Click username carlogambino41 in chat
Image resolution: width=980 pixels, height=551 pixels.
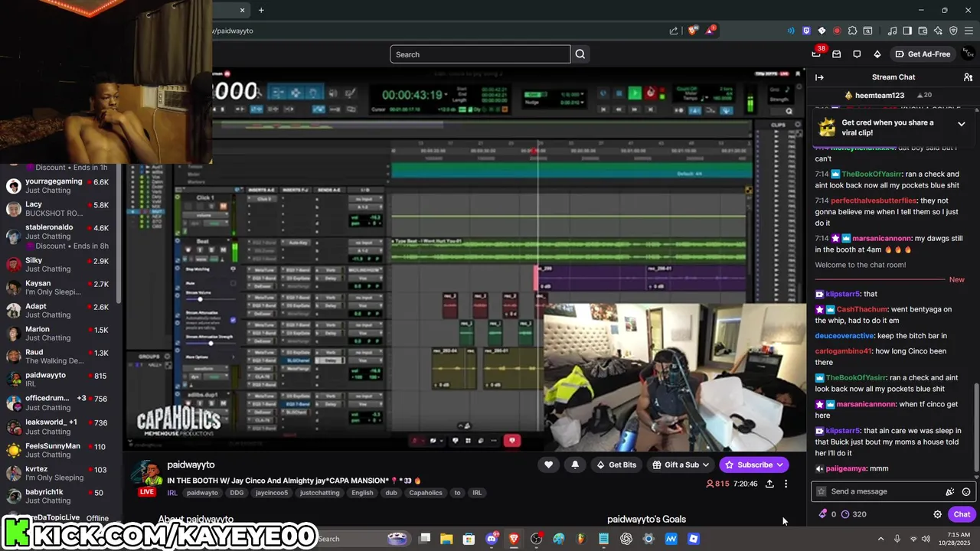click(844, 351)
